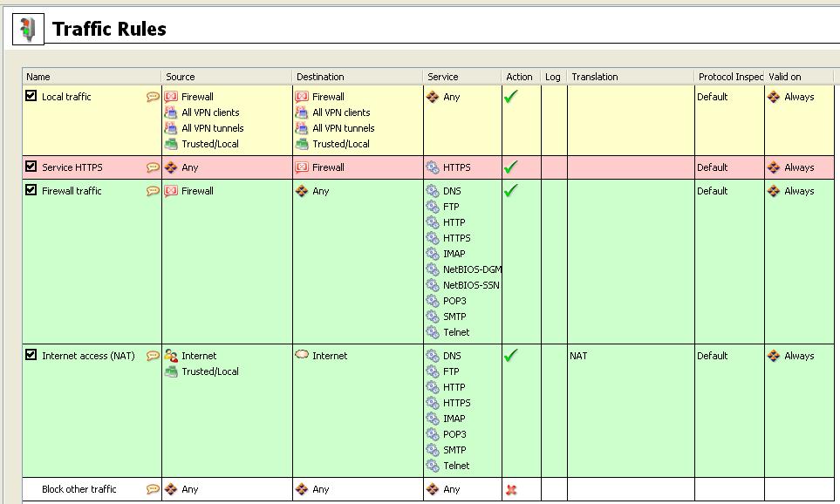Screen dimensions: 840x504
Task: Sort by Source column header
Action: 227,77
